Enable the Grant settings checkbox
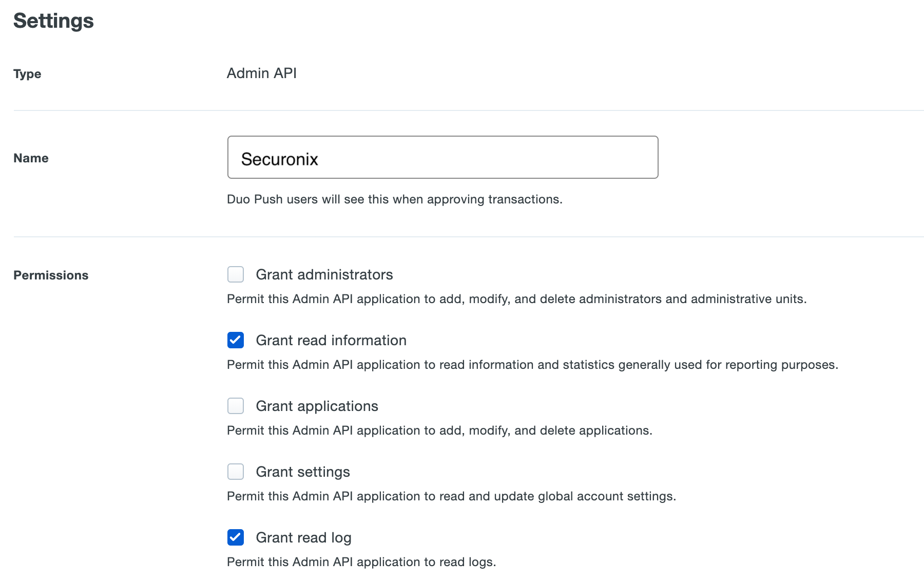 [x=236, y=472]
